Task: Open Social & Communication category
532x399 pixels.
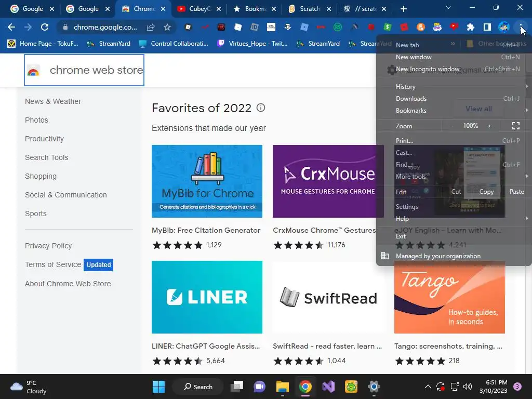Action: 66,195
